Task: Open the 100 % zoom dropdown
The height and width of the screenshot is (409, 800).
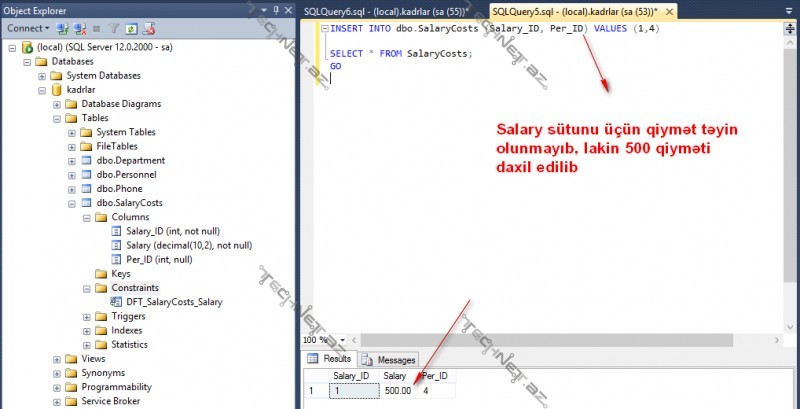Action: coord(342,340)
